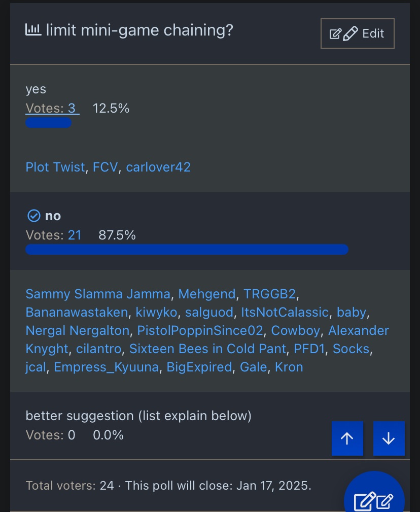The image size is (420, 512).
Task: Select the no poll option
Action: [x=53, y=216]
